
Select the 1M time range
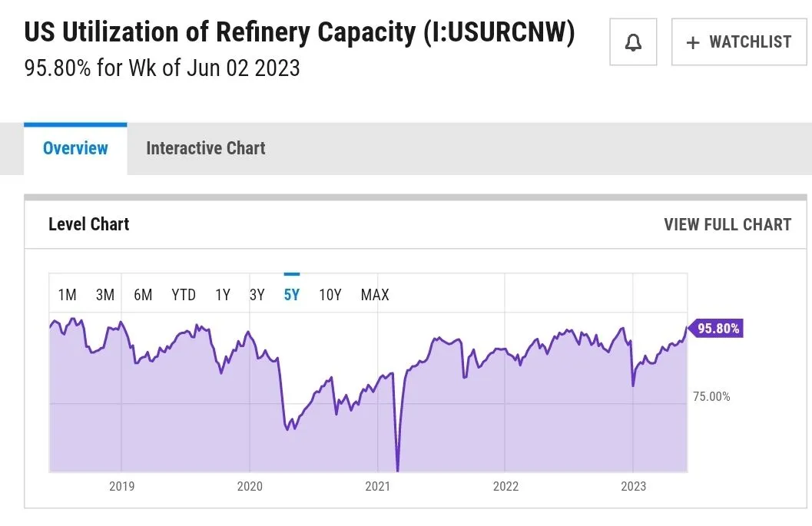point(68,295)
